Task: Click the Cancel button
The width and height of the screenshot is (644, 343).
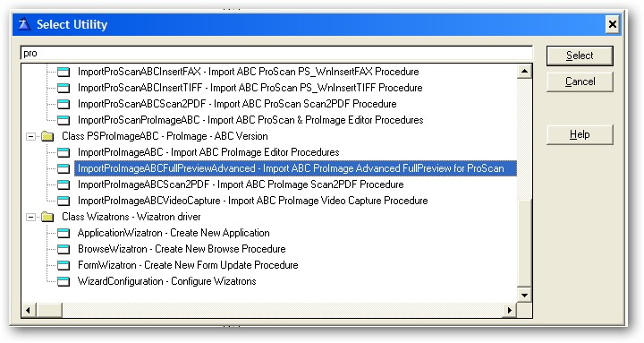Action: point(580,81)
